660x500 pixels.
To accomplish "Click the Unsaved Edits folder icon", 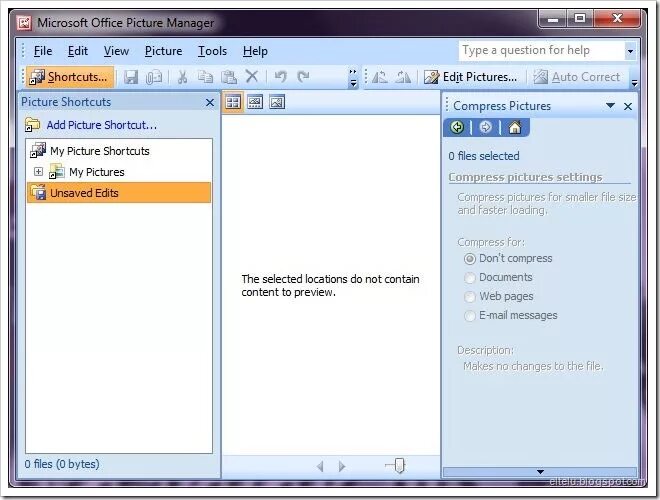I will point(38,193).
